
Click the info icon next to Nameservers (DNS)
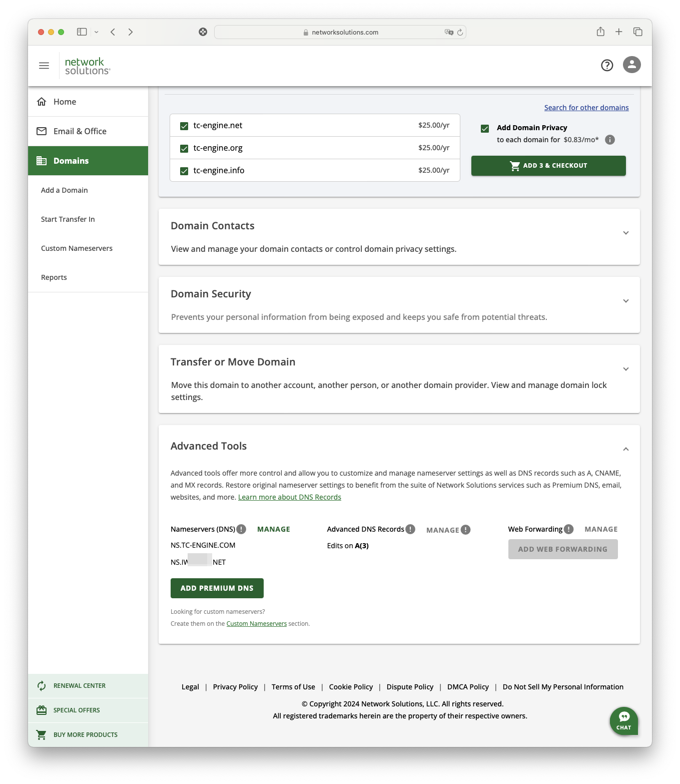point(241,529)
